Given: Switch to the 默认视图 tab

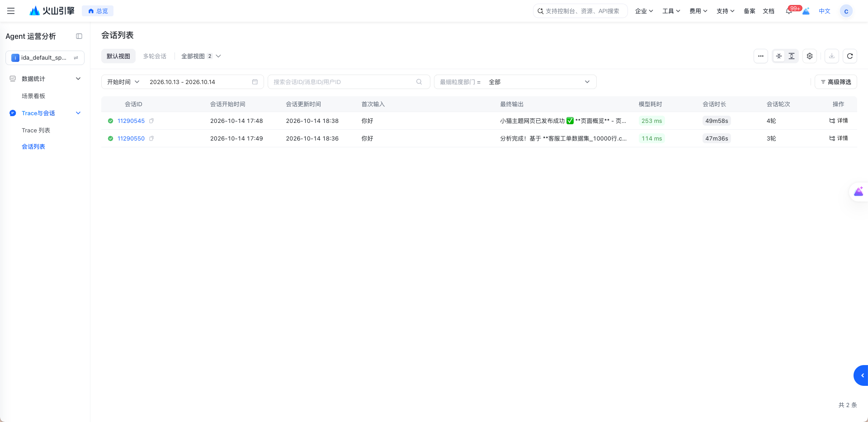Looking at the screenshot, I should (x=118, y=56).
